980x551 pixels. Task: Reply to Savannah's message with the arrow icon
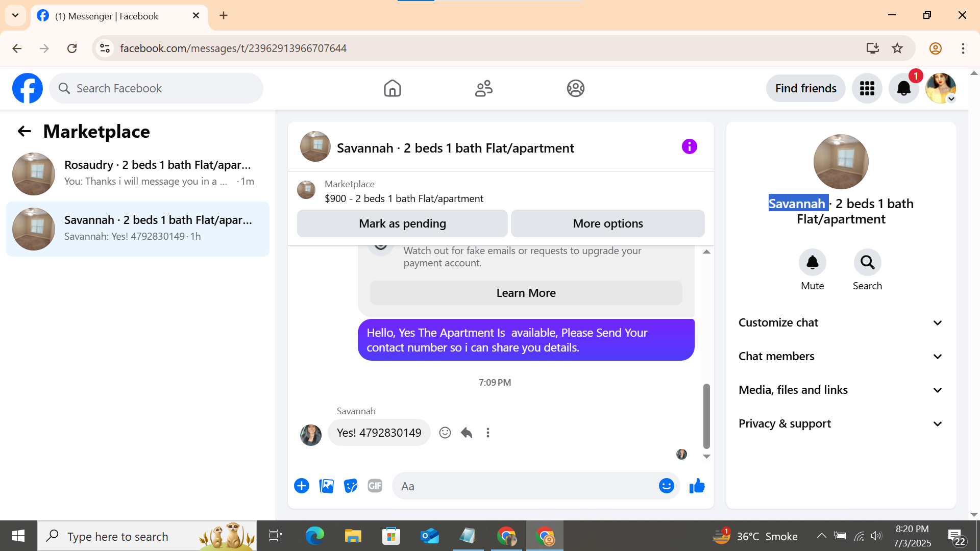coord(467,433)
